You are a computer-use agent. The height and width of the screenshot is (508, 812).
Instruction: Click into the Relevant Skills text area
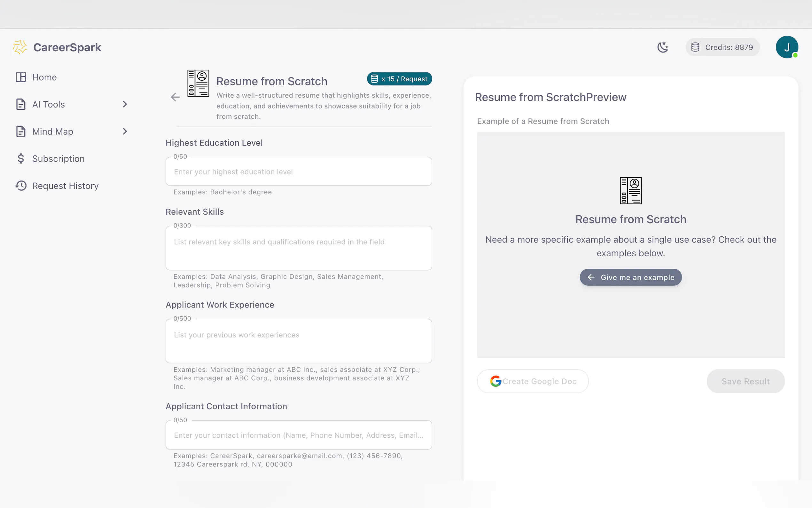coord(298,248)
